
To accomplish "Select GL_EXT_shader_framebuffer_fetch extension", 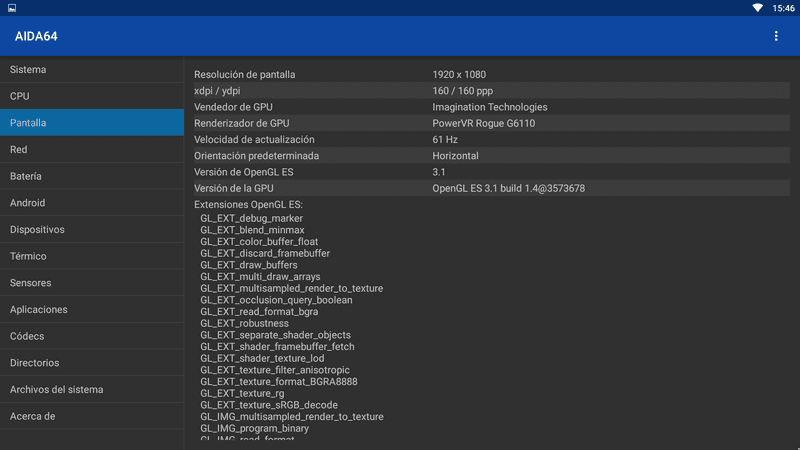I will pyautogui.click(x=277, y=347).
